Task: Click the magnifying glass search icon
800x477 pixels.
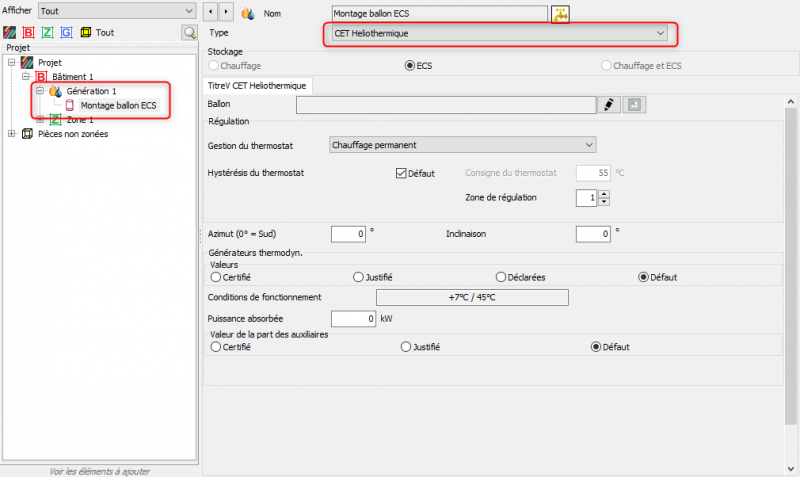Action: [x=189, y=33]
